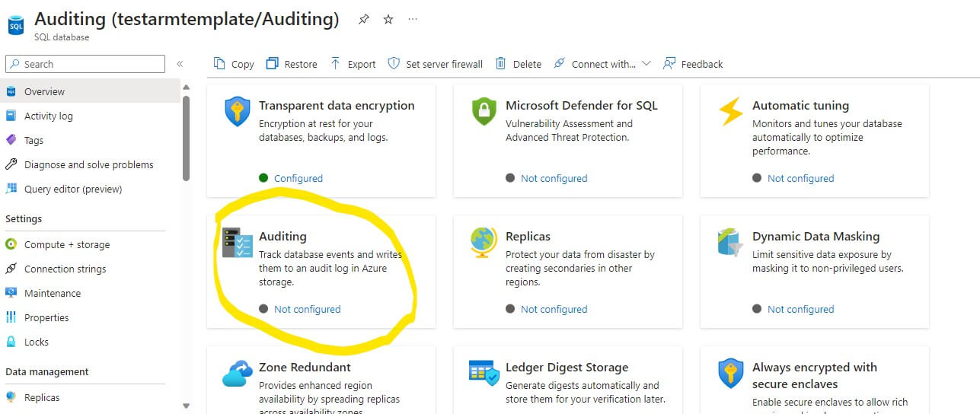Pin the Auditing database blade
The height and width of the screenshot is (414, 980).
tap(364, 20)
